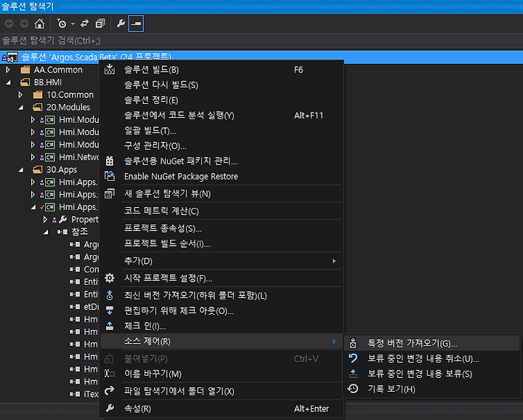This screenshot has height=420, width=523.
Task: Choose 코드 메트릭 계산(C)
Action: pyautogui.click(x=222, y=211)
